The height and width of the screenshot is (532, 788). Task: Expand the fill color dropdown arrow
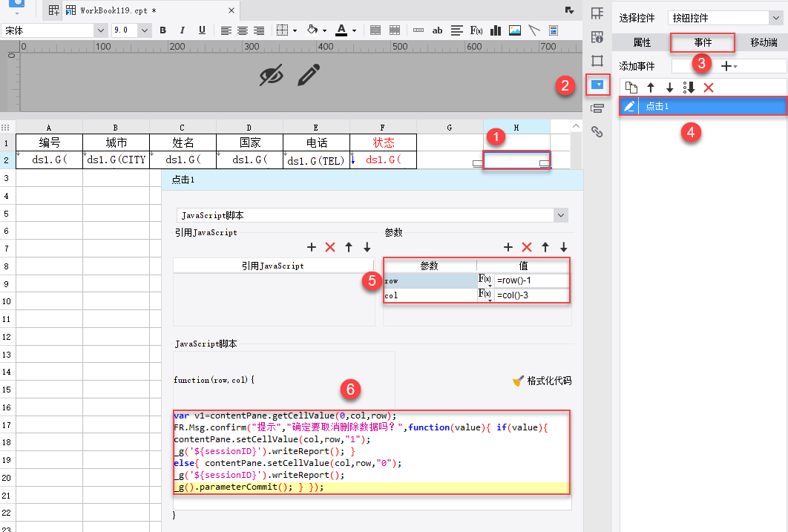pos(325,31)
